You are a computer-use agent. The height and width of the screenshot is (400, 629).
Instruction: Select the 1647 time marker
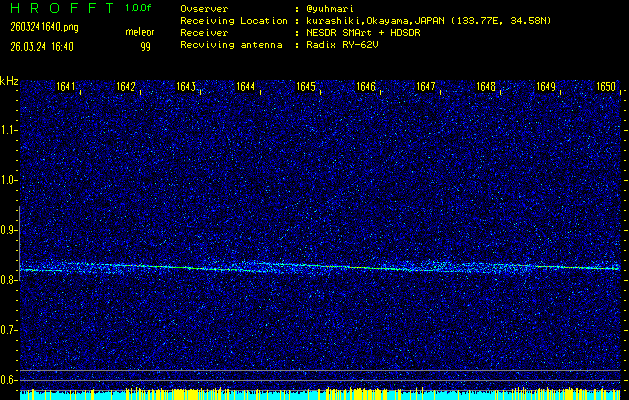pyautogui.click(x=426, y=87)
